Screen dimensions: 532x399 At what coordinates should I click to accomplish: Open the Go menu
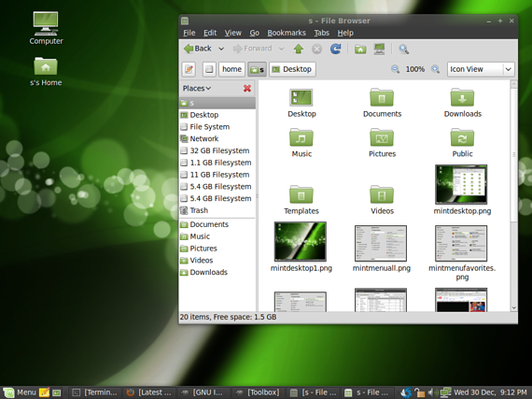pyautogui.click(x=255, y=33)
